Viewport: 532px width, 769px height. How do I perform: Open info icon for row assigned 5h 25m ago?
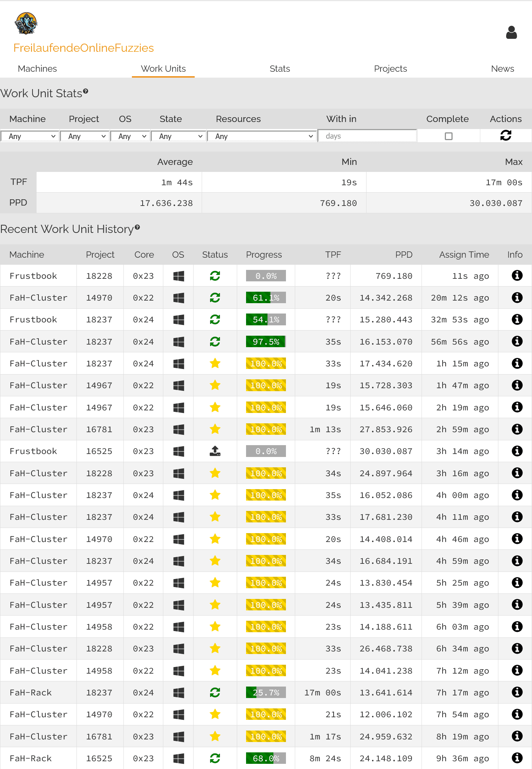click(517, 582)
